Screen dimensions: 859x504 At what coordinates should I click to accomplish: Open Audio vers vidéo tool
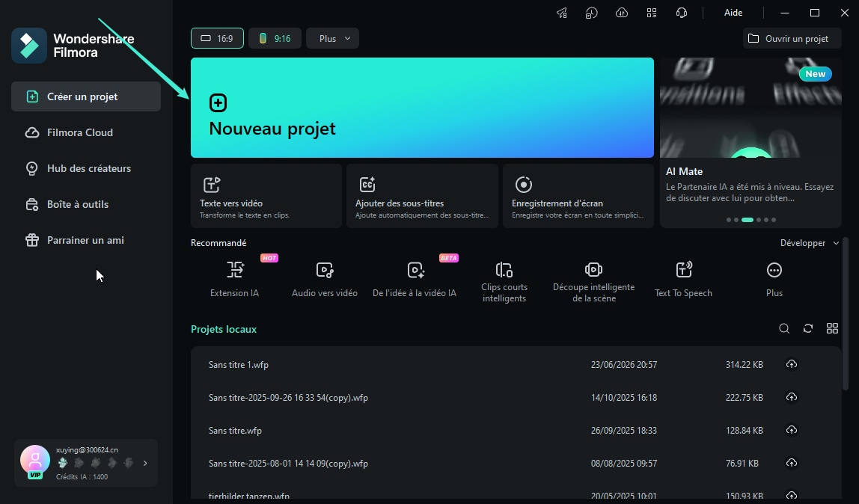click(x=324, y=279)
